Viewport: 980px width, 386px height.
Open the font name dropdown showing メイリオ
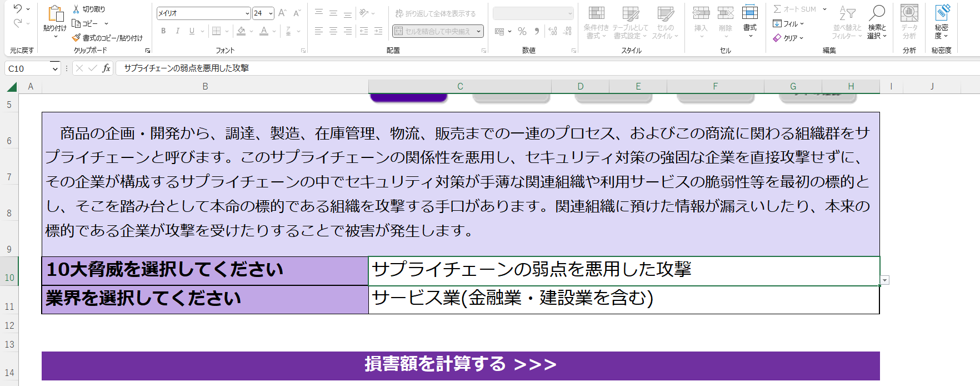click(247, 13)
